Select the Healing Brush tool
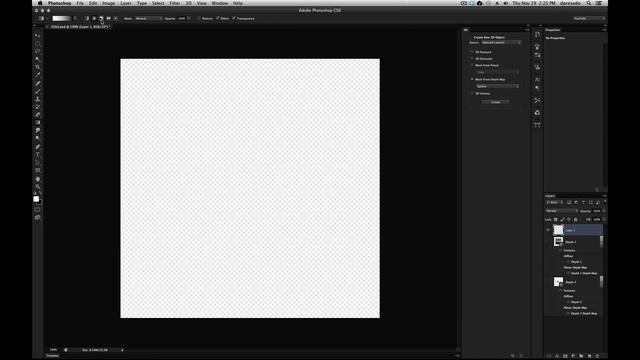The width and height of the screenshot is (640, 360). click(x=38, y=83)
